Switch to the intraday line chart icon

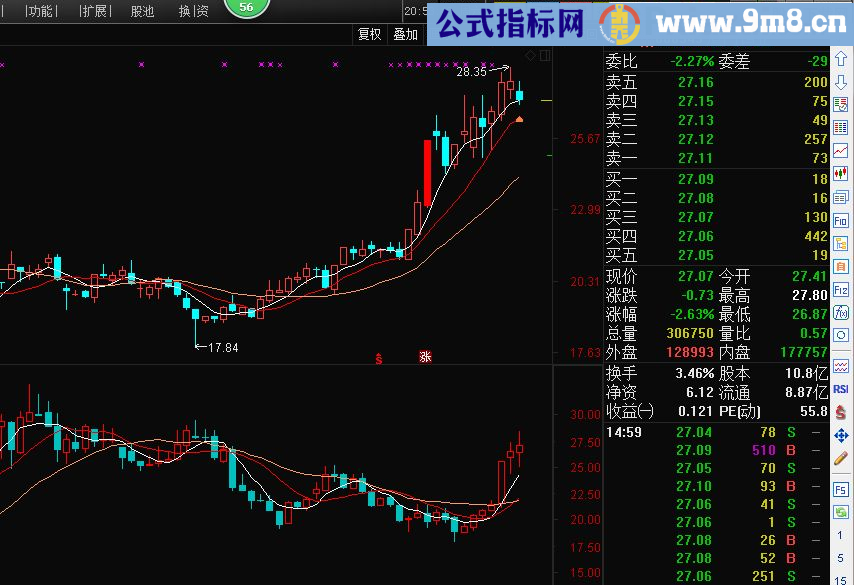coord(841,150)
